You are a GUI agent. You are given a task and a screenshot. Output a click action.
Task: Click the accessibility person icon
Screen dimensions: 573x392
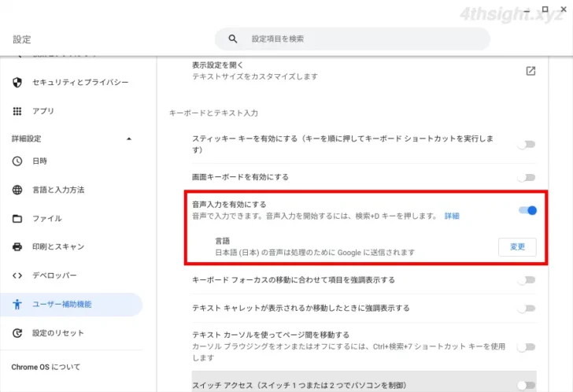tap(17, 305)
